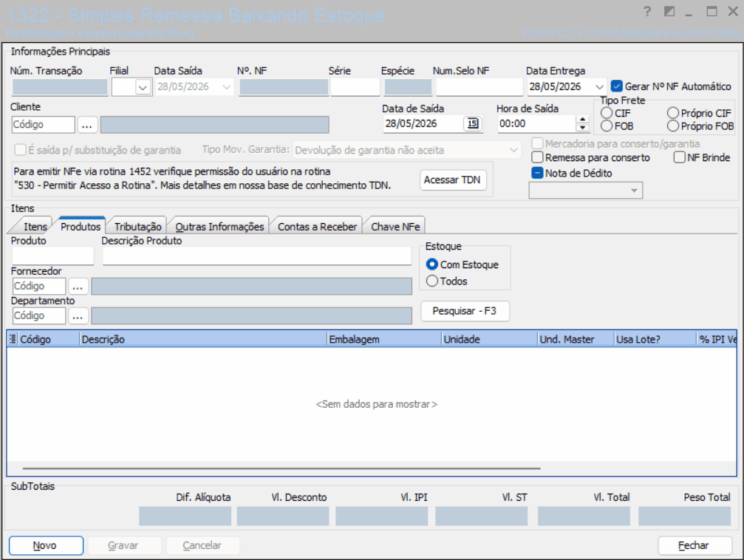The image size is (744, 560).
Task: Click the window restore-down style icon beside help
Action: pyautogui.click(x=669, y=11)
